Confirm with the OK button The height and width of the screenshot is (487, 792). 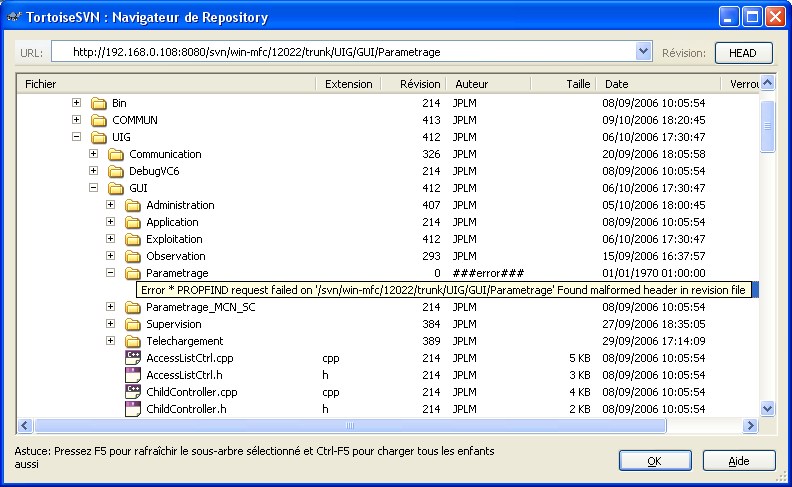(655, 461)
